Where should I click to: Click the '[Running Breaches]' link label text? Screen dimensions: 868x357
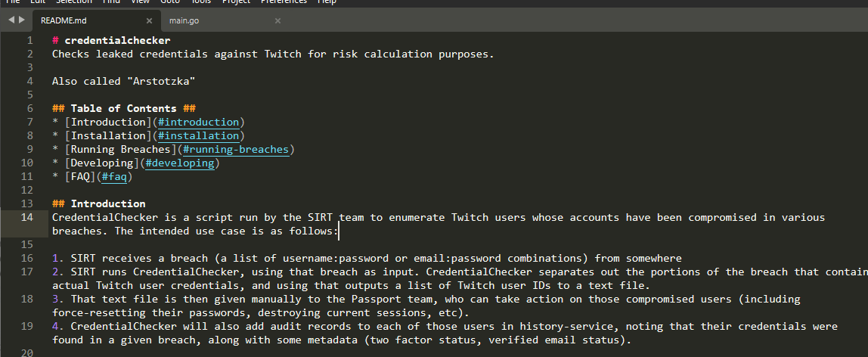120,150
